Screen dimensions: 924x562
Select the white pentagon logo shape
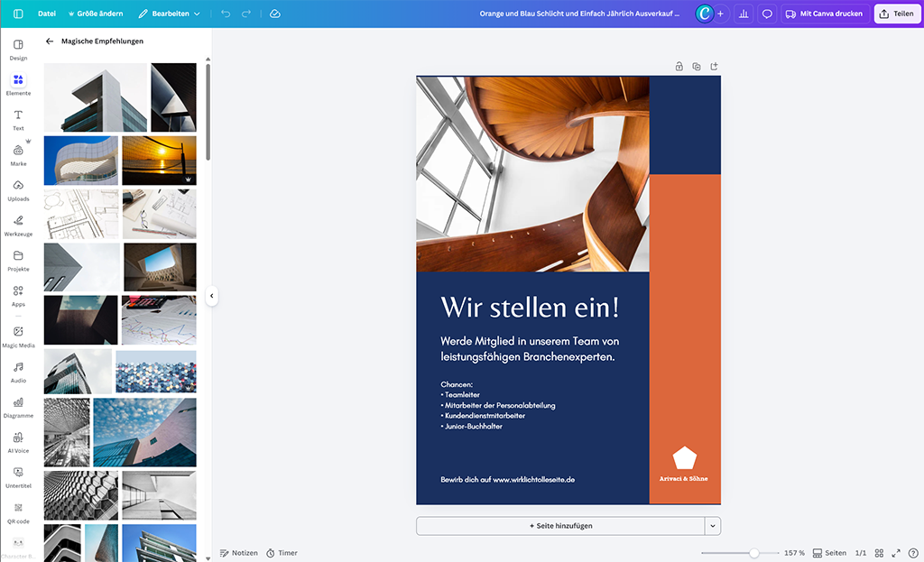coord(684,457)
